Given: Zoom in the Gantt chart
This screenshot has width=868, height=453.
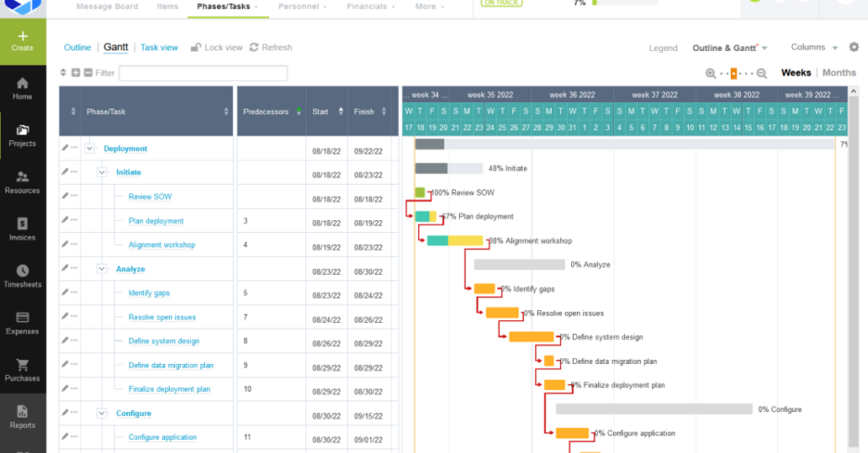Looking at the screenshot, I should (x=710, y=73).
